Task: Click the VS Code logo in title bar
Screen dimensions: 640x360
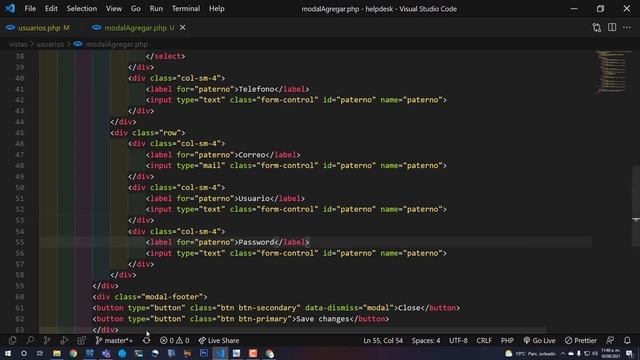Action: pos(10,8)
